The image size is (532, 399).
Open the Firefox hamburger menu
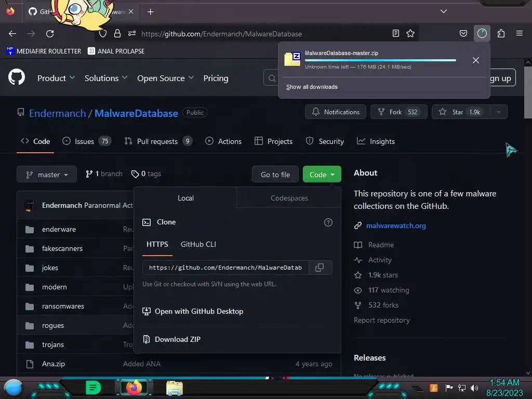tap(520, 33)
